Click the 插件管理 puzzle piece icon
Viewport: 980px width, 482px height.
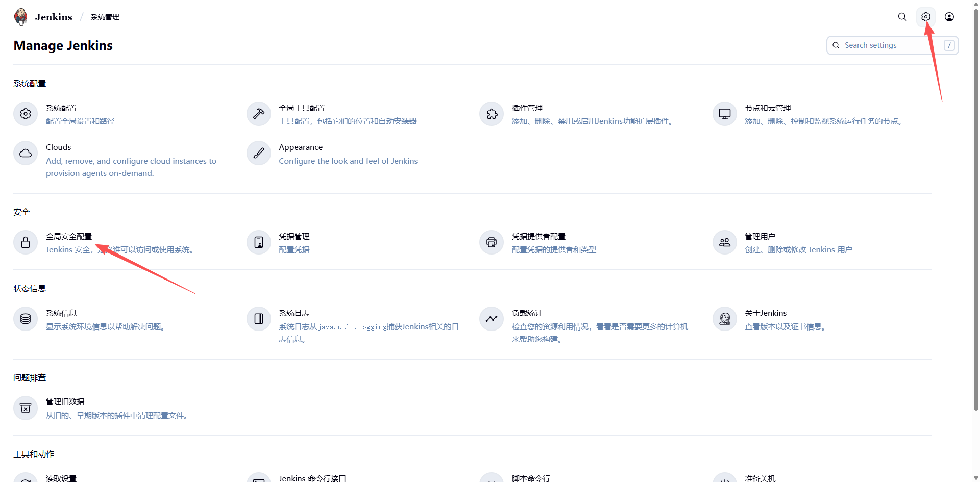[x=492, y=114]
